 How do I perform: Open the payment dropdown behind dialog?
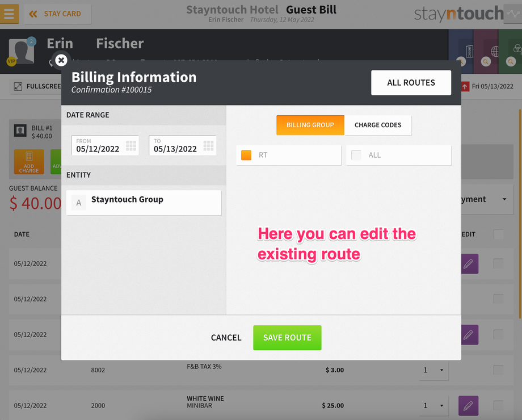point(487,199)
